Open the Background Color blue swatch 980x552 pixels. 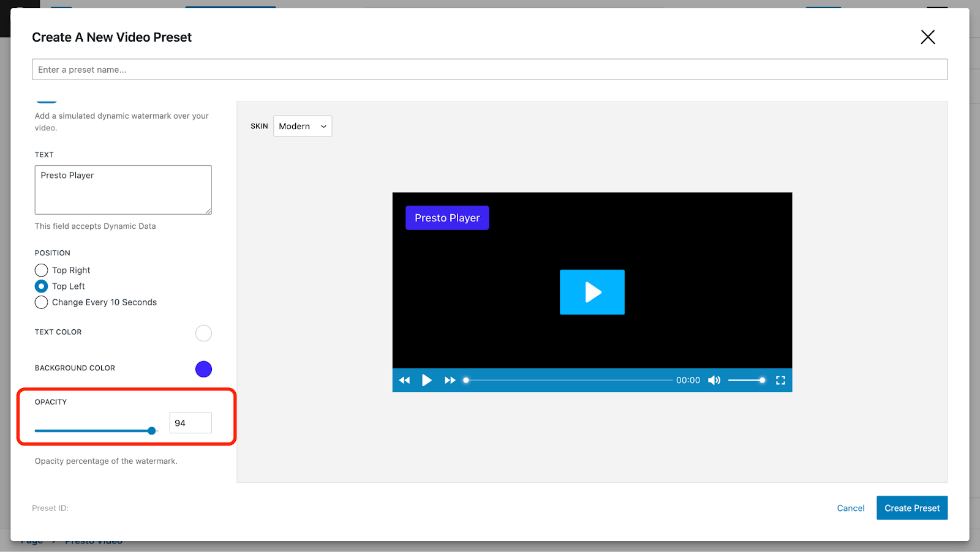(x=203, y=369)
